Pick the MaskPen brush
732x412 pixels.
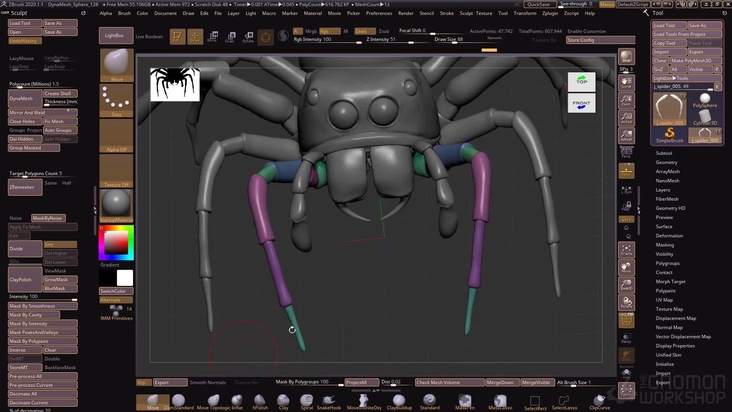(x=465, y=402)
